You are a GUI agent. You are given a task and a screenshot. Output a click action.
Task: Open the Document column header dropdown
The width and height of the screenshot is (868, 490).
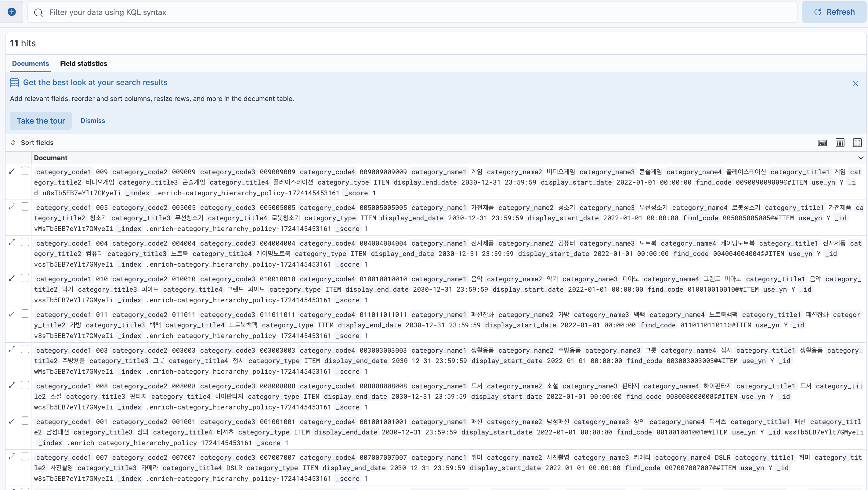[861, 158]
